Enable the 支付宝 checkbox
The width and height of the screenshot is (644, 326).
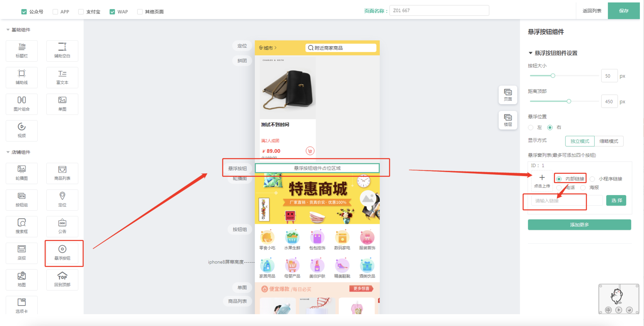pos(81,12)
